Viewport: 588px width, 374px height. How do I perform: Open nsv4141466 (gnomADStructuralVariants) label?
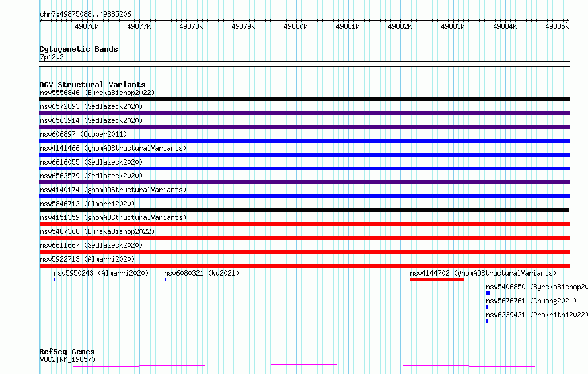pos(113,148)
